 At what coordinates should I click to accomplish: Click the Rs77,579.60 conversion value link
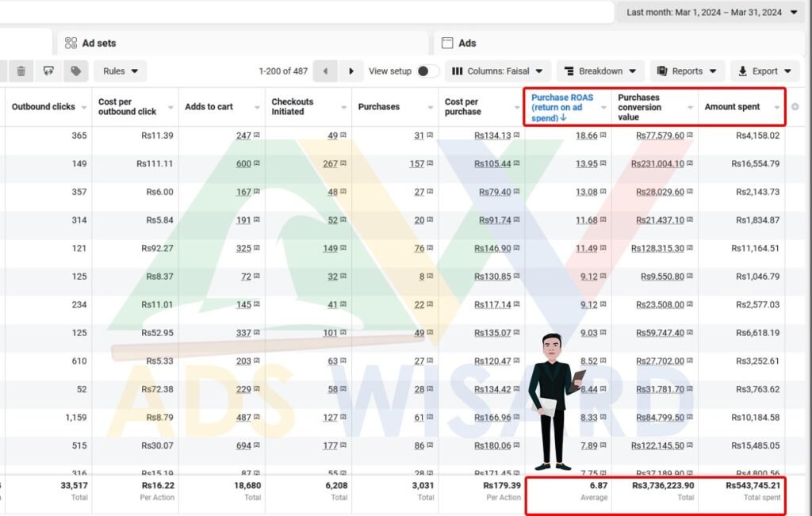coord(660,136)
